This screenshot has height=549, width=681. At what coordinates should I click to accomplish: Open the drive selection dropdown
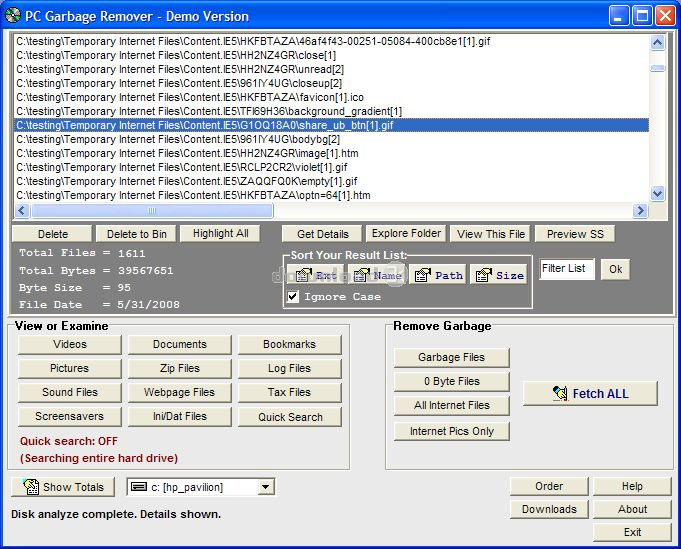[265, 487]
